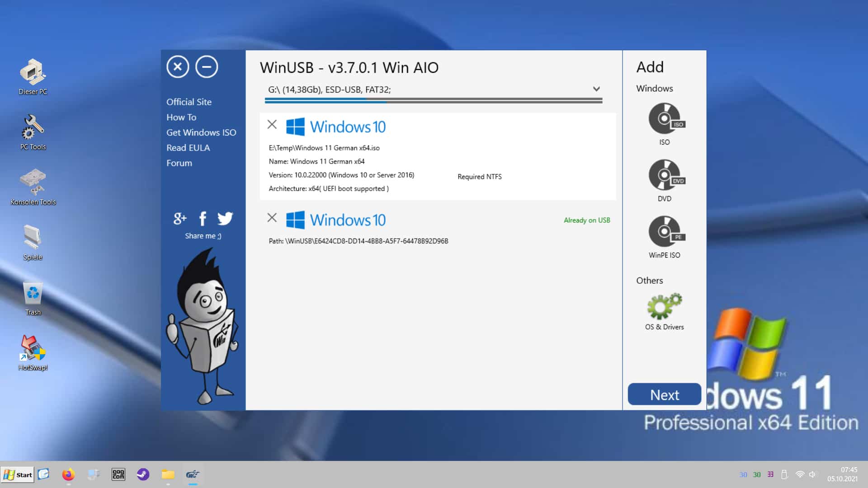The width and height of the screenshot is (868, 488).
Task: Select the Name: Windows 11 German x64 line
Action: pyautogui.click(x=316, y=161)
